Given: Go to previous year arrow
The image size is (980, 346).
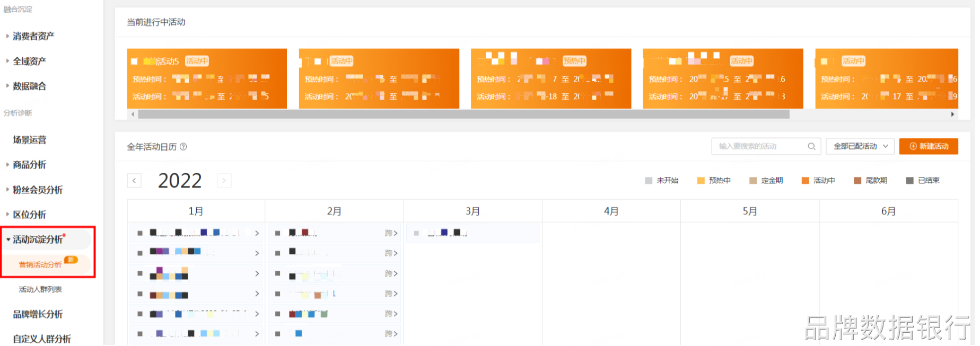Looking at the screenshot, I should [135, 181].
